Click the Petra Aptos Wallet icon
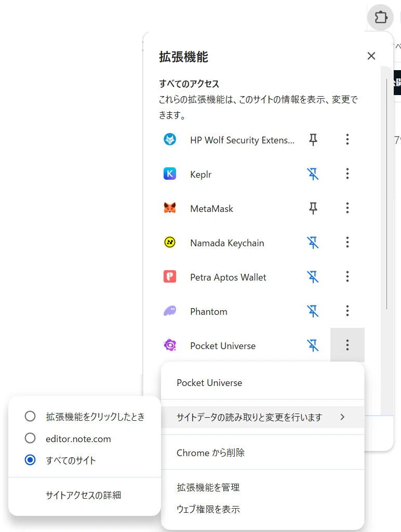Image resolution: width=401 pixels, height=532 pixels. (170, 276)
